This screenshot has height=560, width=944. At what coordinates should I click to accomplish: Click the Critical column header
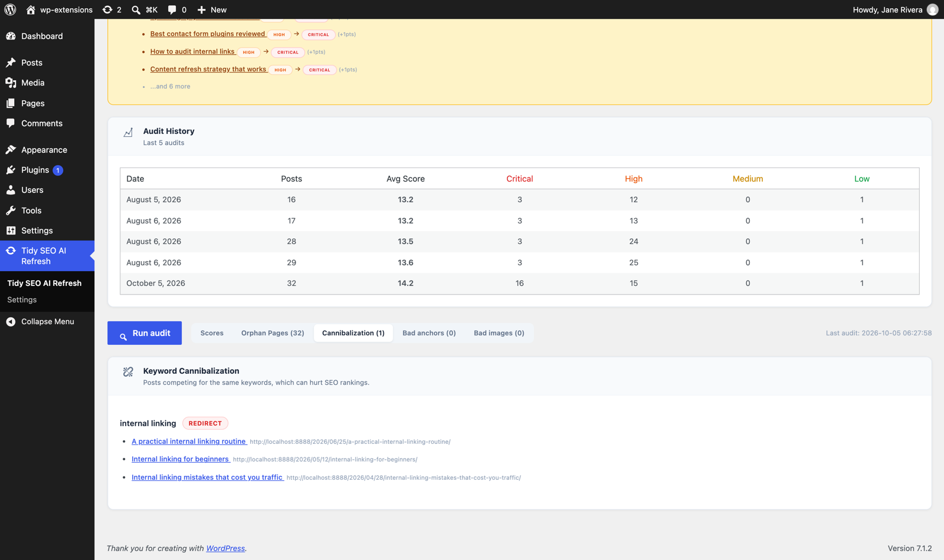pos(520,179)
